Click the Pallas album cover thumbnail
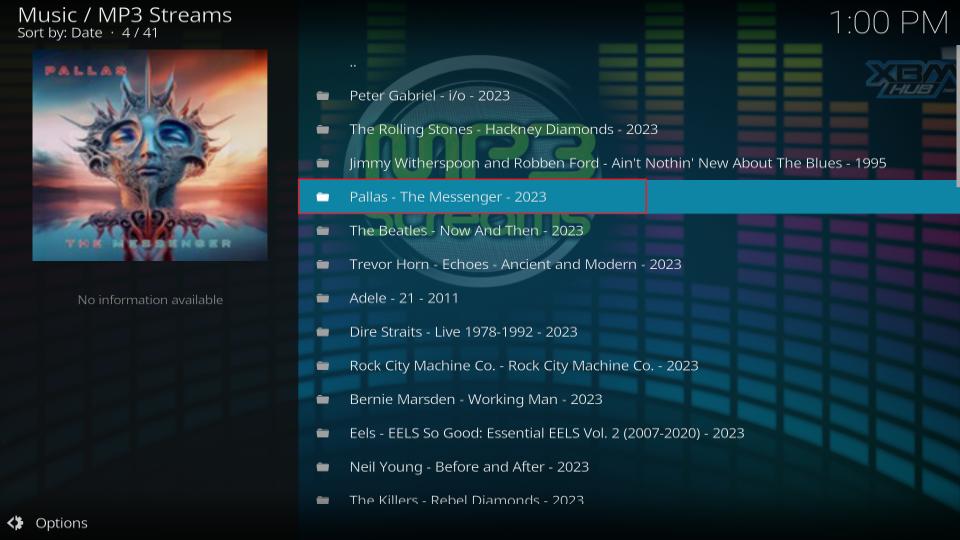 tap(150, 156)
